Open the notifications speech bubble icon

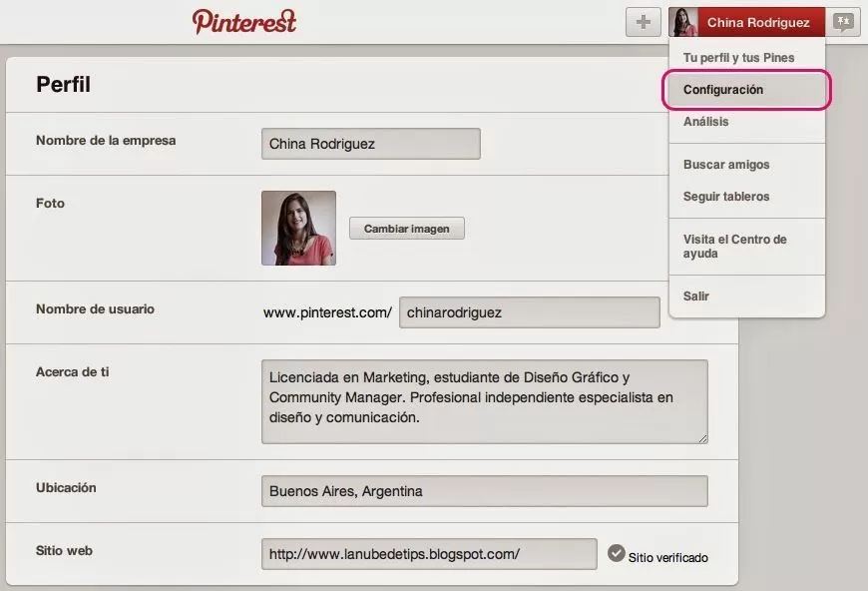click(843, 22)
